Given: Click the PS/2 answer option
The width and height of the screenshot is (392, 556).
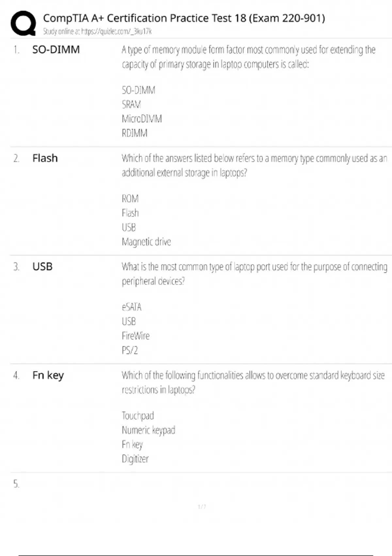Looking at the screenshot, I should (x=130, y=350).
